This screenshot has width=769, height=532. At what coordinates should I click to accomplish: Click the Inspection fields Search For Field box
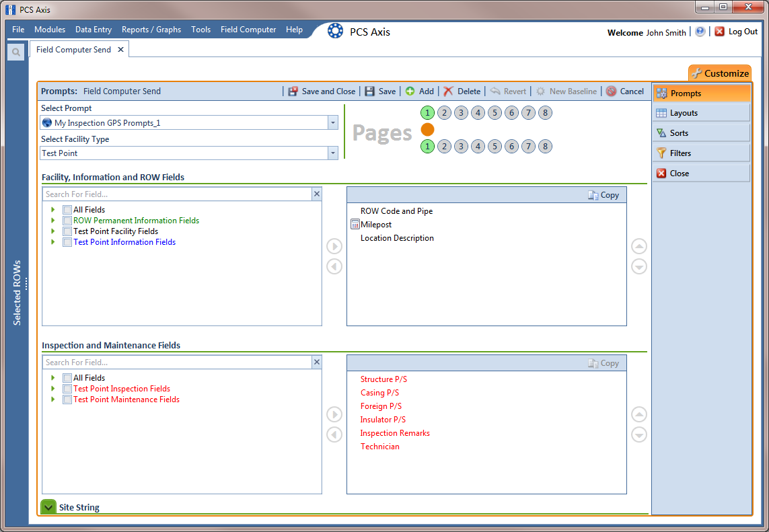(x=177, y=363)
